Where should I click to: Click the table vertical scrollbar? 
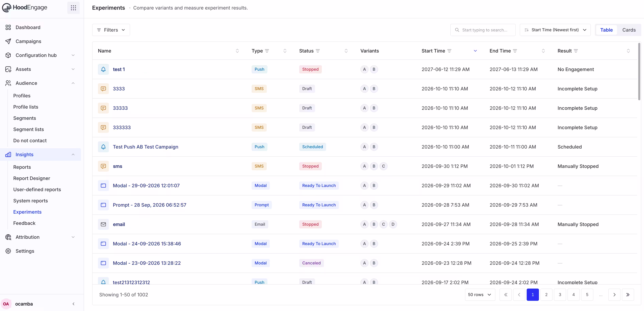pos(639,72)
